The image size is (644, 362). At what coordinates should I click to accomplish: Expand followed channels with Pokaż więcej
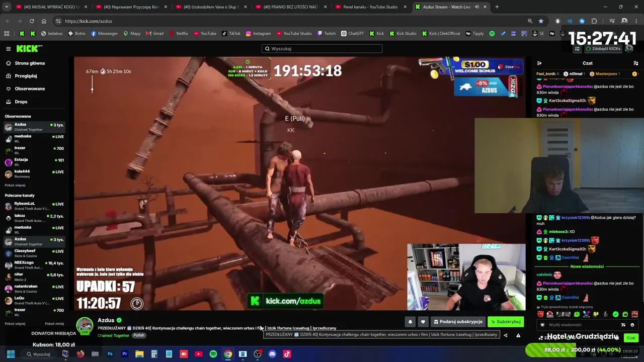point(15,185)
